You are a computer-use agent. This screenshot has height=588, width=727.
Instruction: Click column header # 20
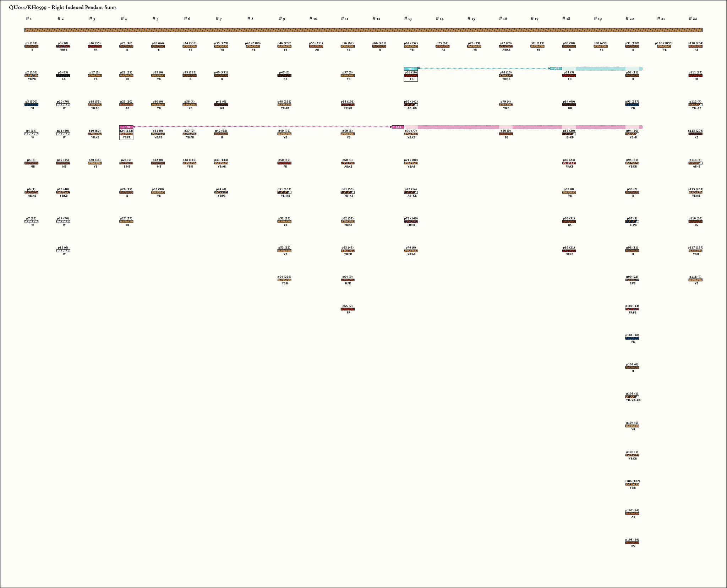(629, 18)
